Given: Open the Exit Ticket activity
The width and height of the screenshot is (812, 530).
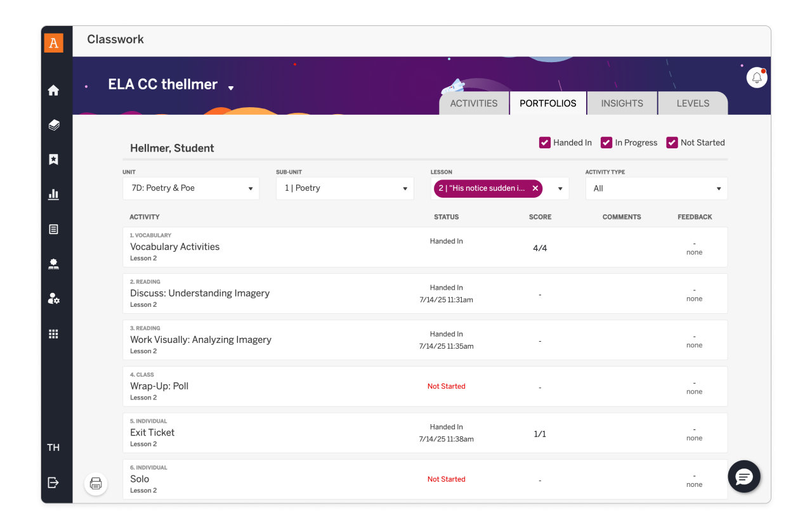Looking at the screenshot, I should pos(152,432).
